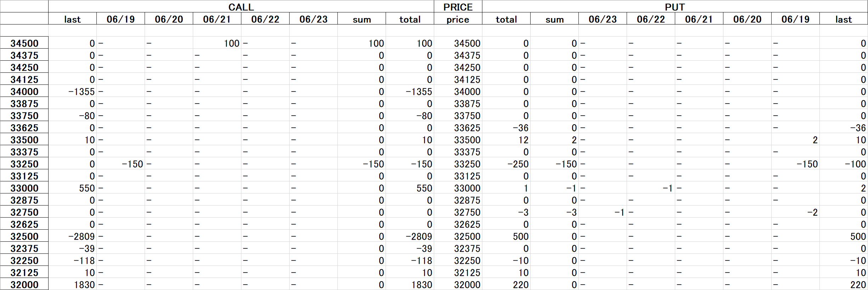
Task: Click CALL last value -1355
Action: pos(72,92)
